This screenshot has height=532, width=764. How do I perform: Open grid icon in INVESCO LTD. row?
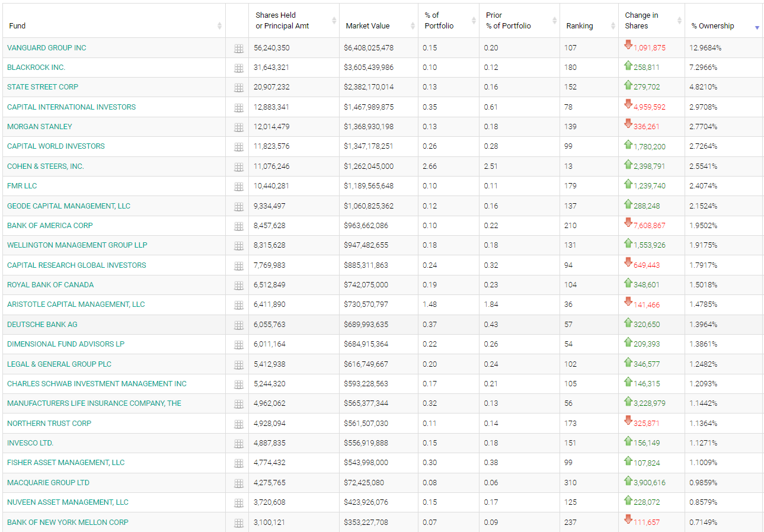239,444
